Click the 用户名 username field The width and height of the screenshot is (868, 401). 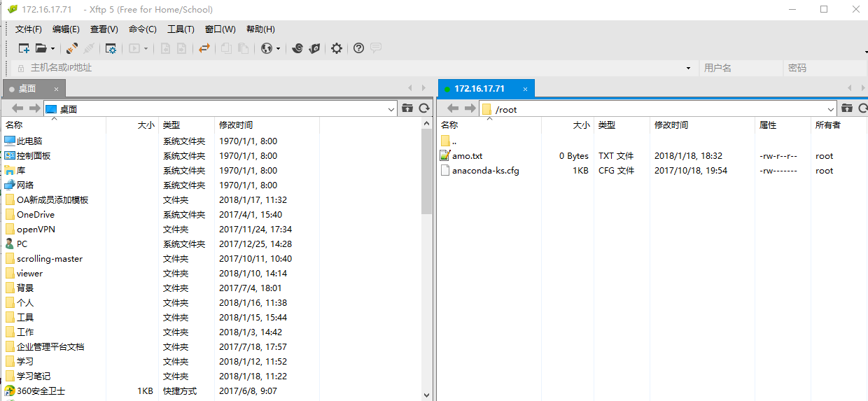tap(741, 68)
